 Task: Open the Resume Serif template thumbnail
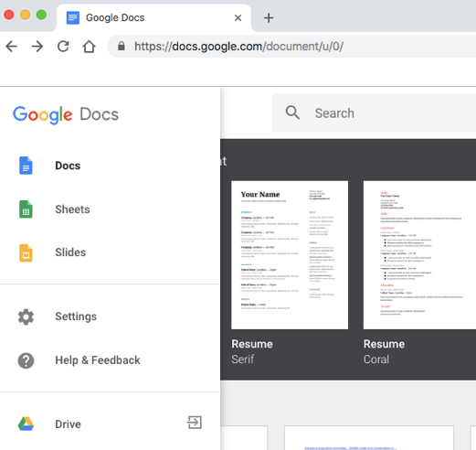(290, 255)
